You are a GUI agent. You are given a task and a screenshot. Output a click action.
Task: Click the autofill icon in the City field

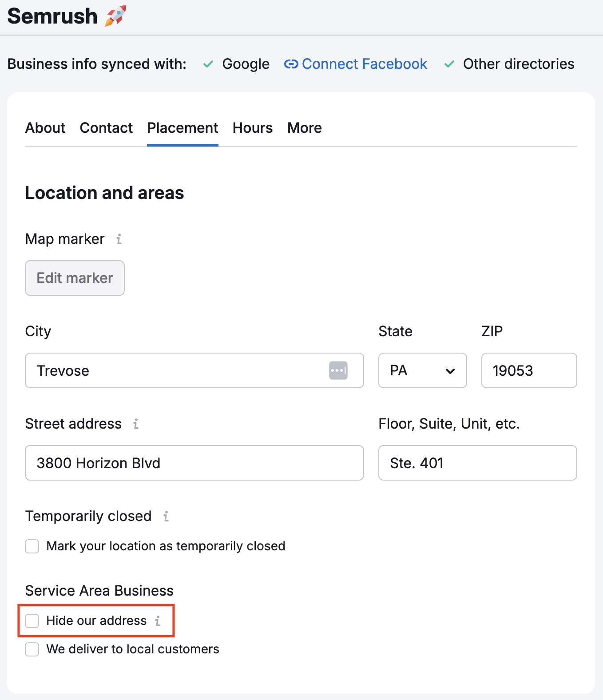[x=338, y=370]
